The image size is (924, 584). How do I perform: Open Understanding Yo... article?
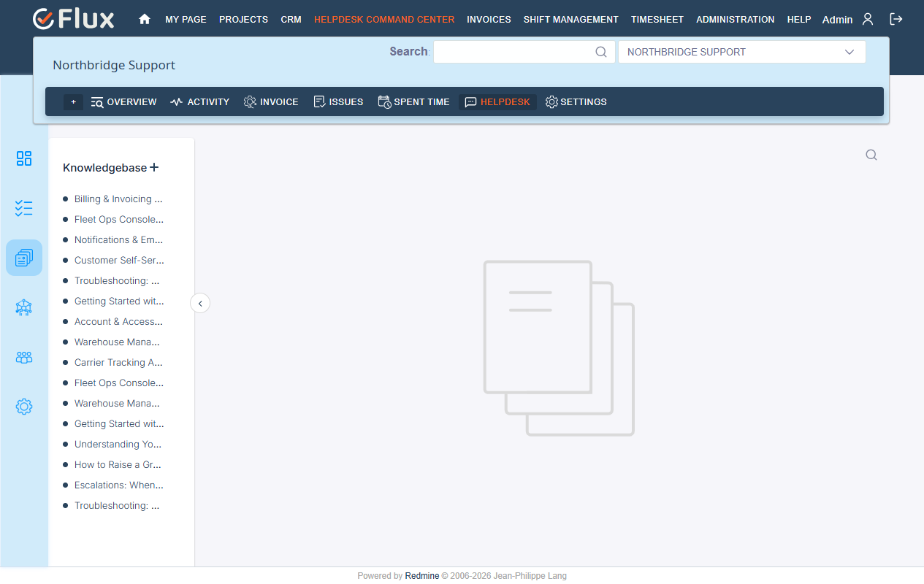click(x=118, y=444)
